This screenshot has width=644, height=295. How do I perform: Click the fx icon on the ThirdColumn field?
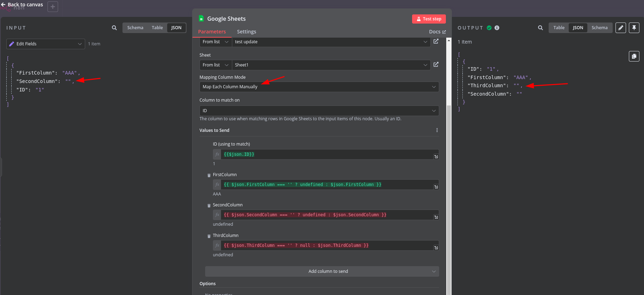click(x=217, y=245)
